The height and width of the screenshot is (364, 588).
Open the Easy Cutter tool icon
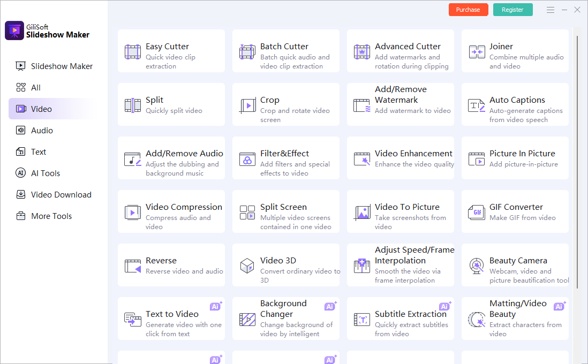133,52
